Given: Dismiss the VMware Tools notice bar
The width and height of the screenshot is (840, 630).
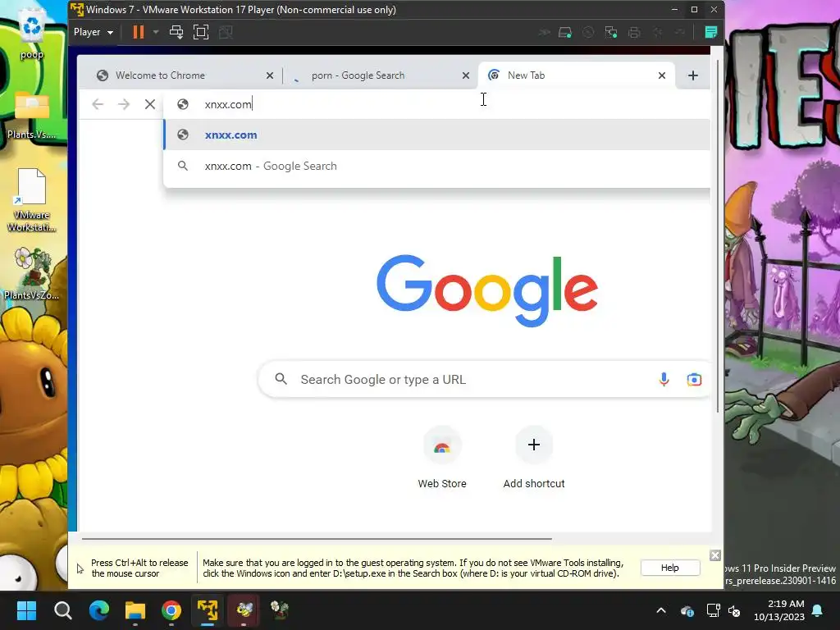Looking at the screenshot, I should (x=714, y=555).
